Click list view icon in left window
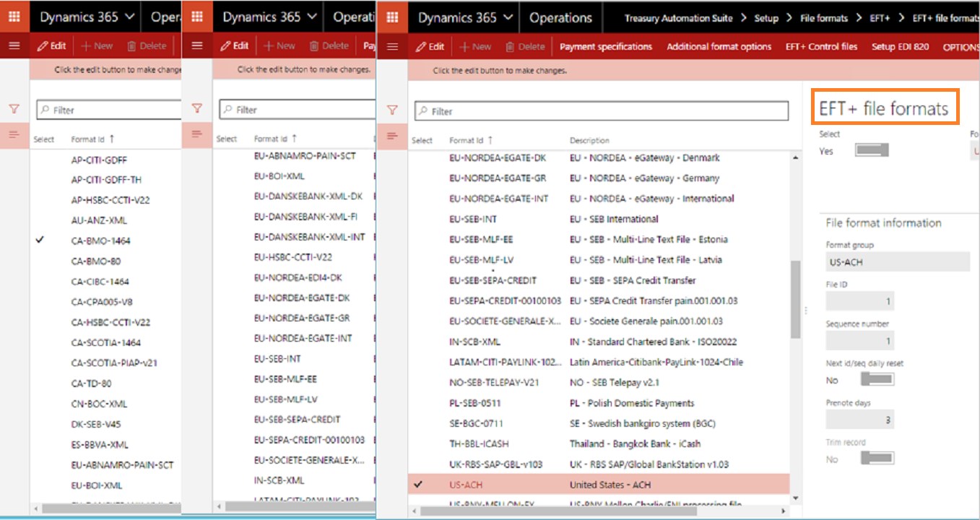Image resolution: width=980 pixels, height=520 pixels. [14, 134]
